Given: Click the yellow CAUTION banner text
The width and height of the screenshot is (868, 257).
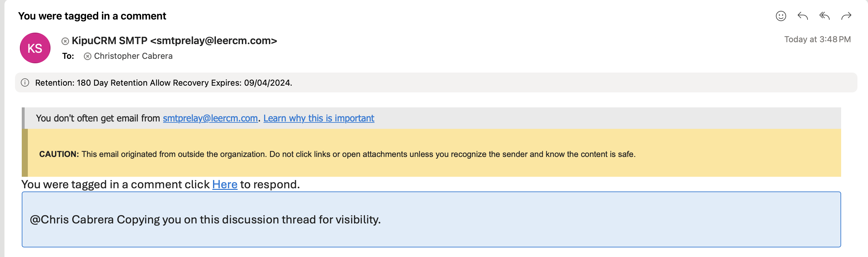Looking at the screenshot, I should [337, 154].
